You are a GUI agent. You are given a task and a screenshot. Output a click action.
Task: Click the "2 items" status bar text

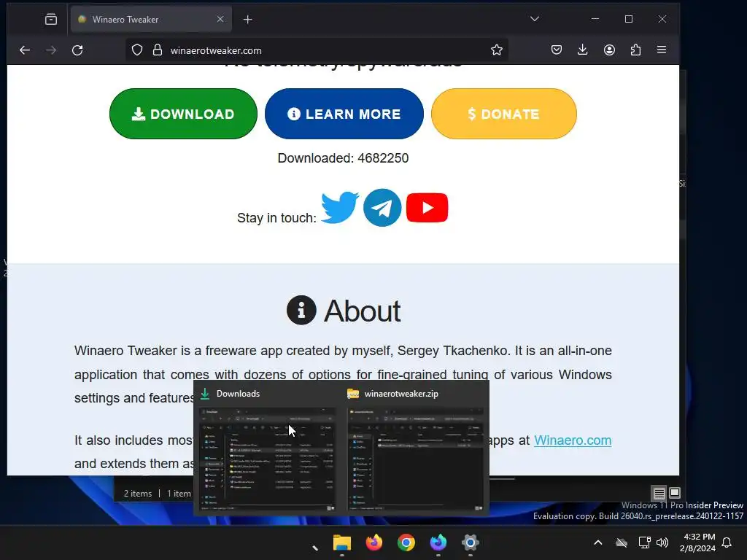click(138, 494)
